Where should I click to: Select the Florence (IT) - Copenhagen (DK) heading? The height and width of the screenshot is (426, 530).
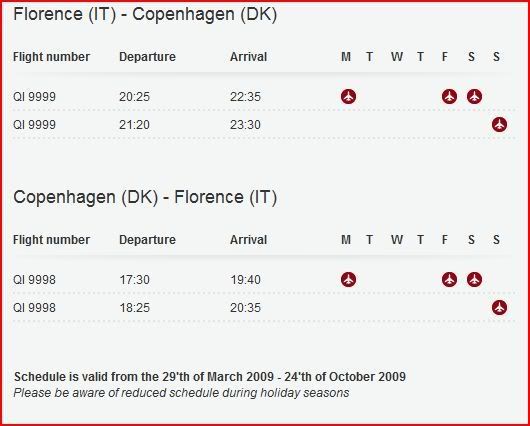click(x=145, y=15)
